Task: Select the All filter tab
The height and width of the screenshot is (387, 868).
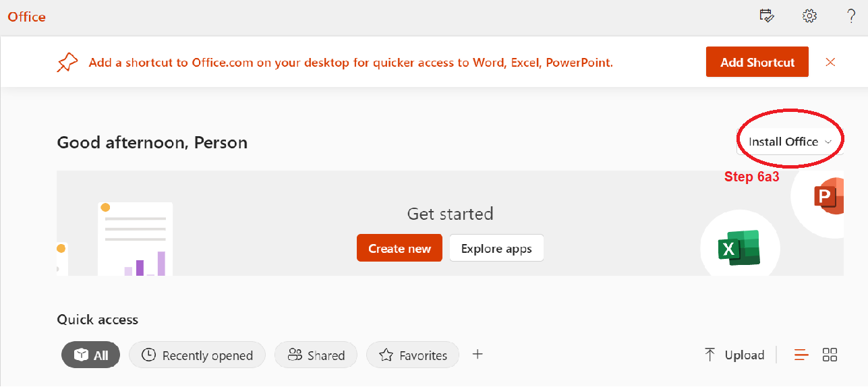Action: tap(91, 355)
